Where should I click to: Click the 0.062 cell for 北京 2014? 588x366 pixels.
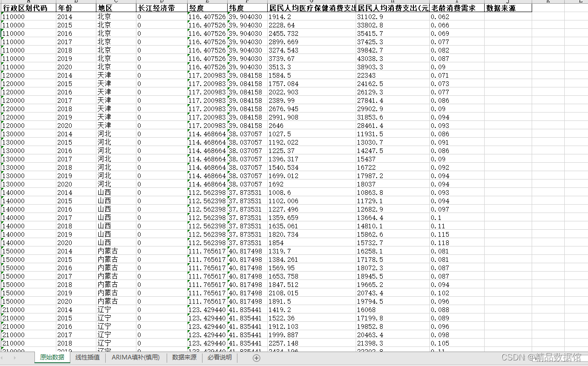point(457,17)
